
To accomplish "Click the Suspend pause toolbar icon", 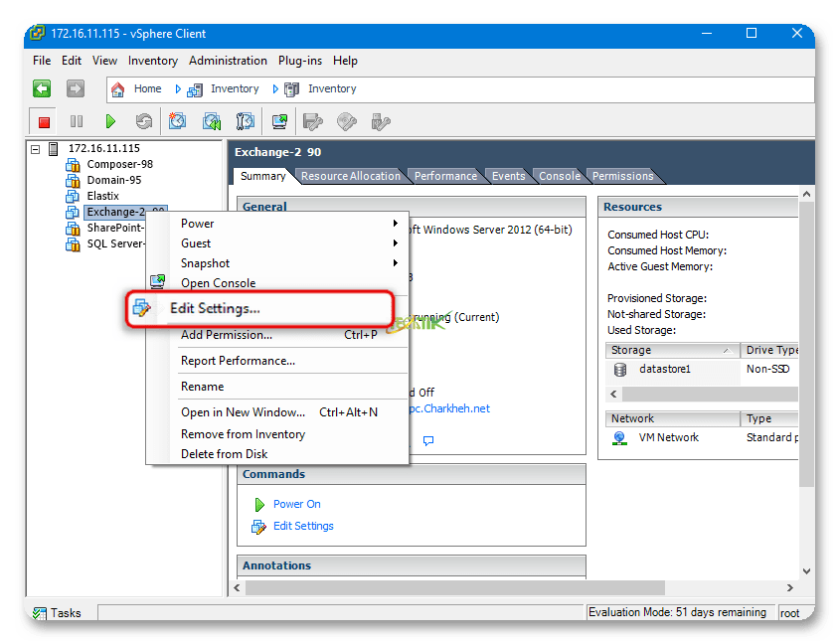I will click(77, 121).
